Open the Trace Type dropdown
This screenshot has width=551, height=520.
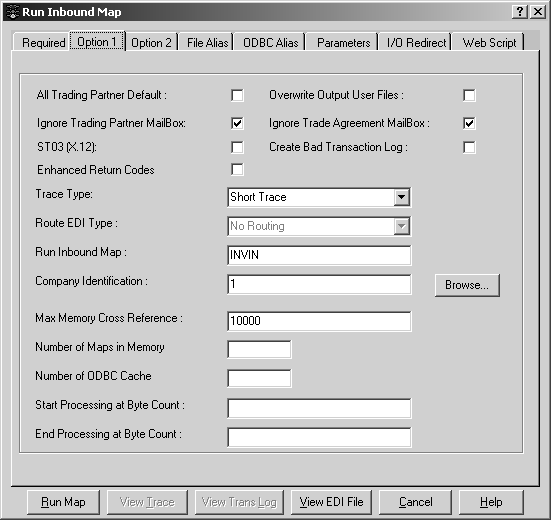tap(401, 197)
